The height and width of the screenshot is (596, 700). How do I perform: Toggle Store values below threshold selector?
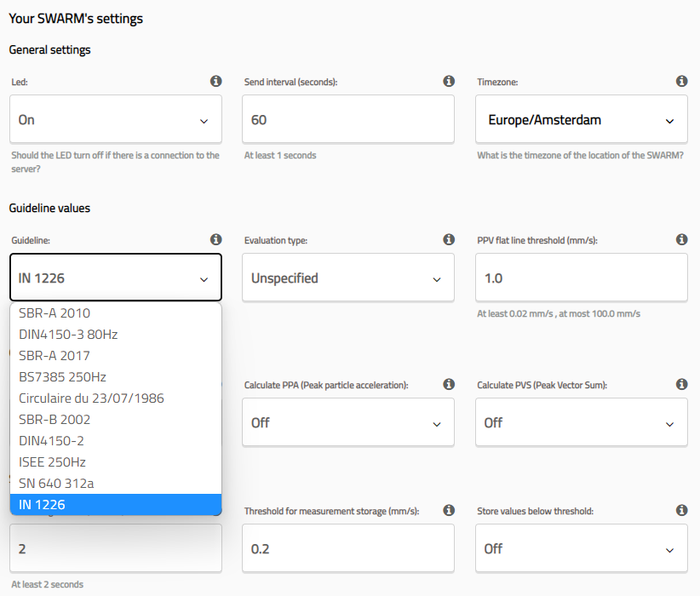pos(581,548)
